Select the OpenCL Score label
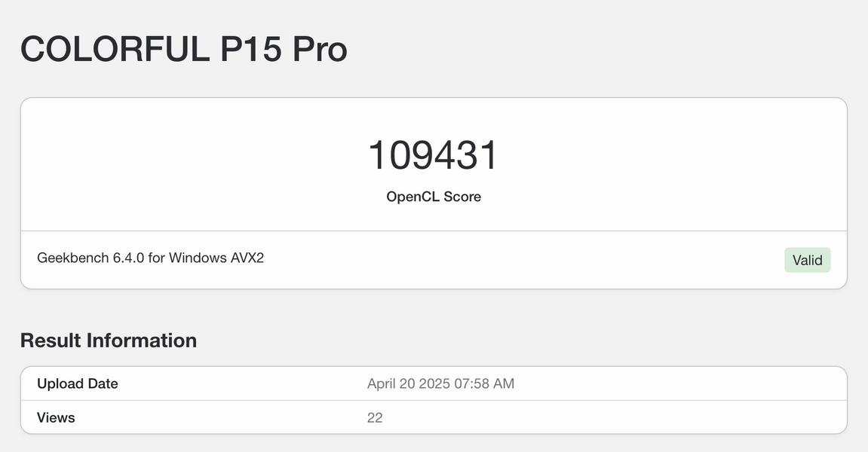This screenshot has width=868, height=452. 434,197
